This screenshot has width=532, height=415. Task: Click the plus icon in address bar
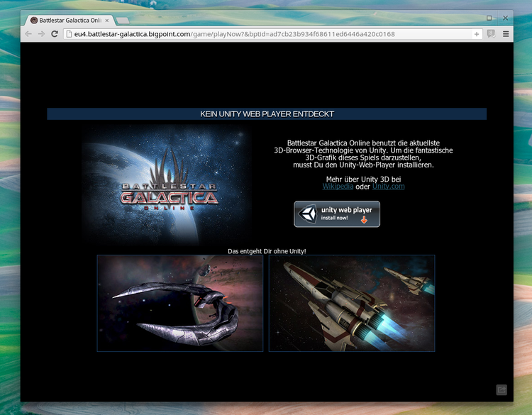click(477, 34)
